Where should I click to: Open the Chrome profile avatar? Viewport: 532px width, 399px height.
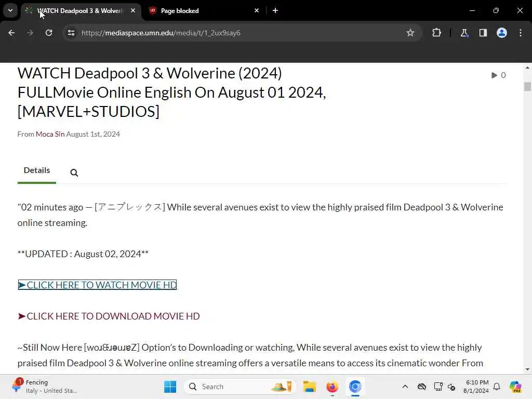coord(502,33)
